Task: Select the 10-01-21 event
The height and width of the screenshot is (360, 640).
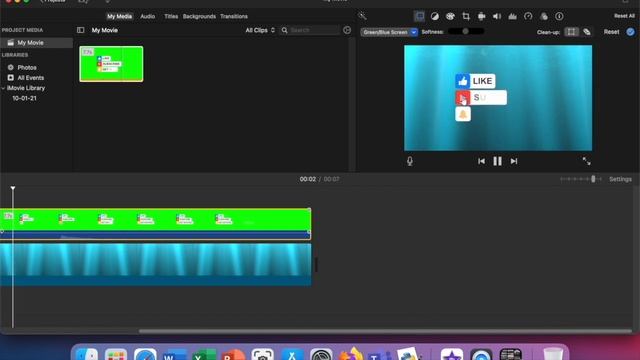Action: pyautogui.click(x=24, y=98)
